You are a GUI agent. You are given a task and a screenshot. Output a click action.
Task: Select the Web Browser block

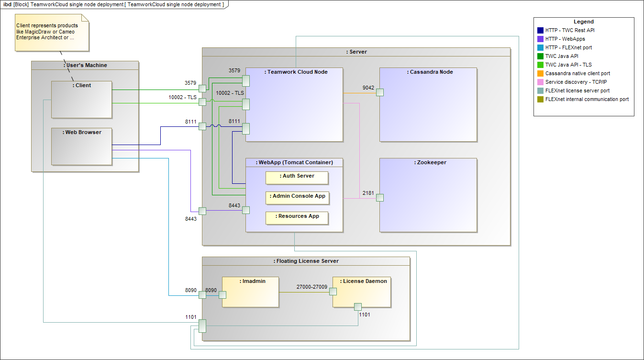click(82, 146)
